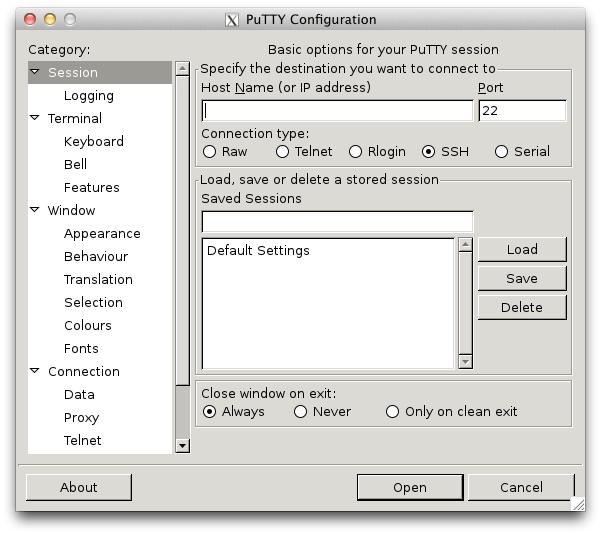Select the Rlogin connection type

point(355,152)
